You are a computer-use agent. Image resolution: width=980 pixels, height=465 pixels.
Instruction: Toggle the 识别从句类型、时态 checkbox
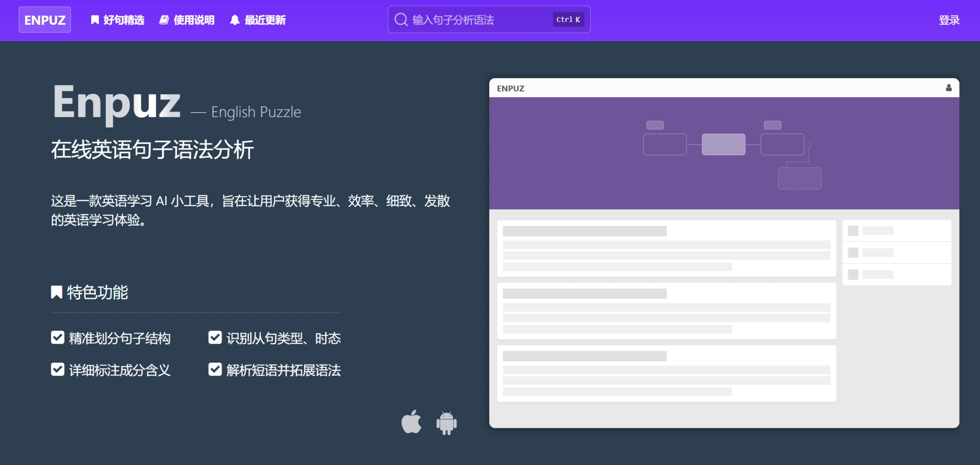[x=215, y=337]
